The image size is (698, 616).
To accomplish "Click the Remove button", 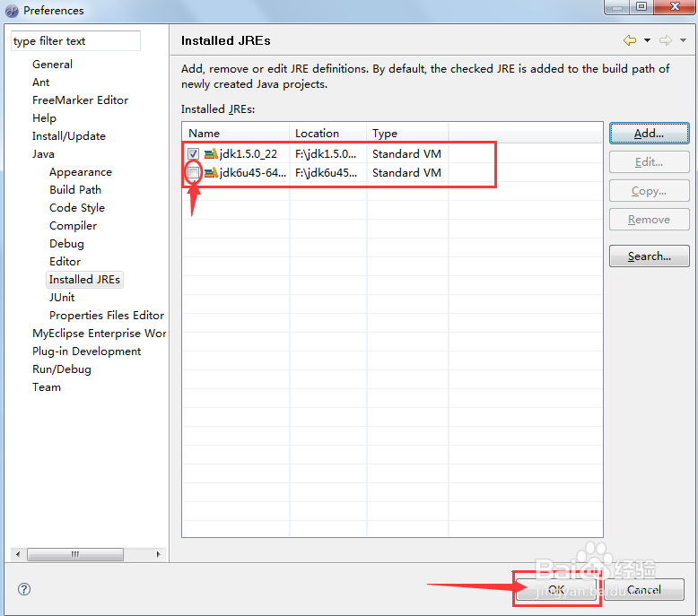I will [x=649, y=220].
